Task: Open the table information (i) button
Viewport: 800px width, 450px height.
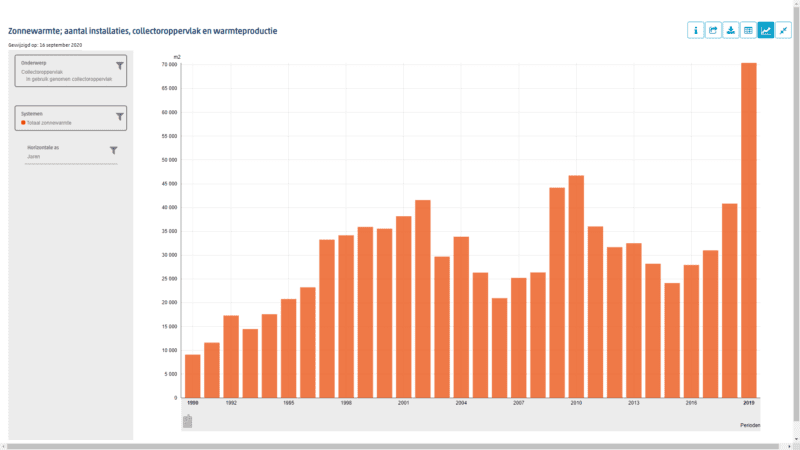Action: tap(696, 30)
